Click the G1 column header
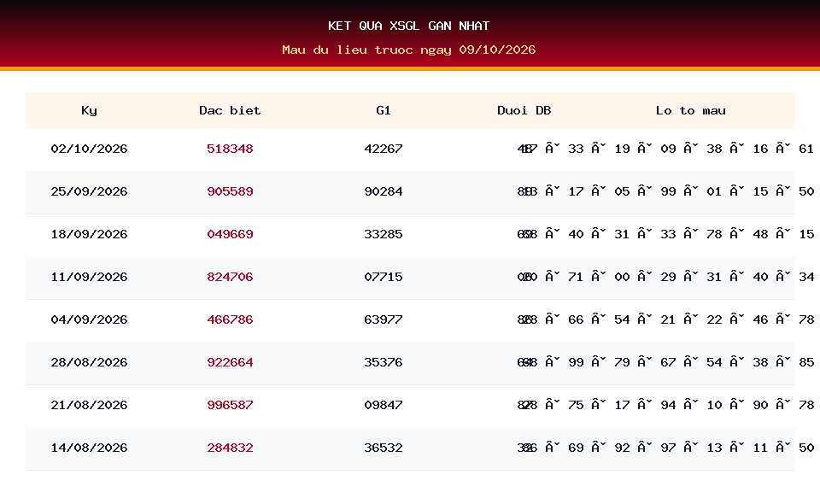The image size is (820, 504). [x=384, y=110]
